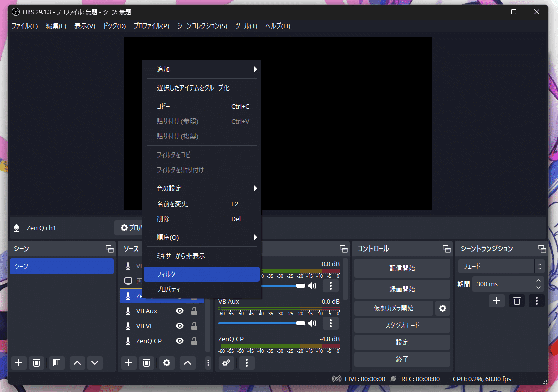Open advanced audio properties gear in mixer

pos(226,363)
